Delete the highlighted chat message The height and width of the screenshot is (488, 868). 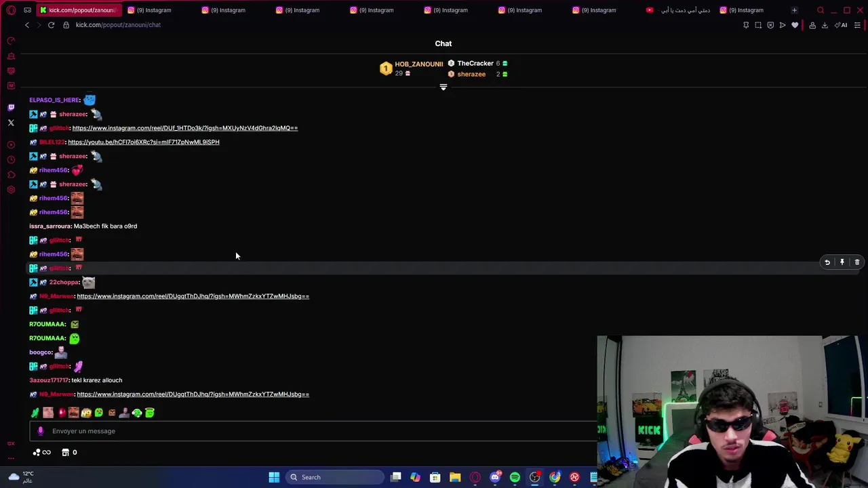[857, 262]
